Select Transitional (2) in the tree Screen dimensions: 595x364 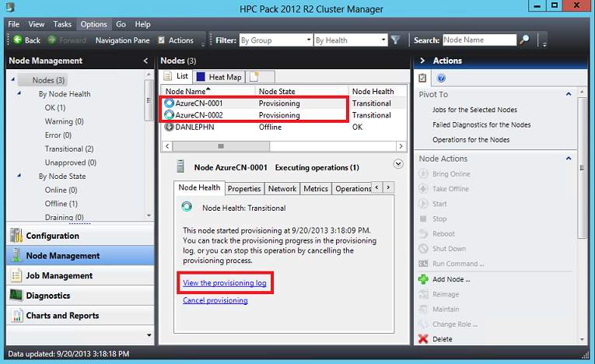68,149
